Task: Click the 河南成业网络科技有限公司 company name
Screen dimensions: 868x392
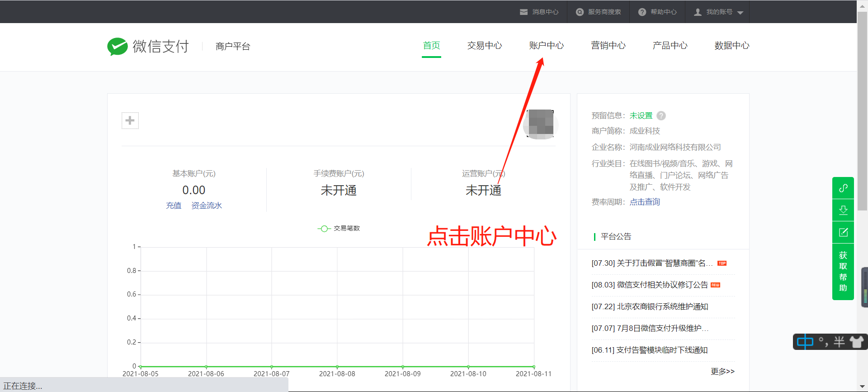Action: pyautogui.click(x=675, y=147)
